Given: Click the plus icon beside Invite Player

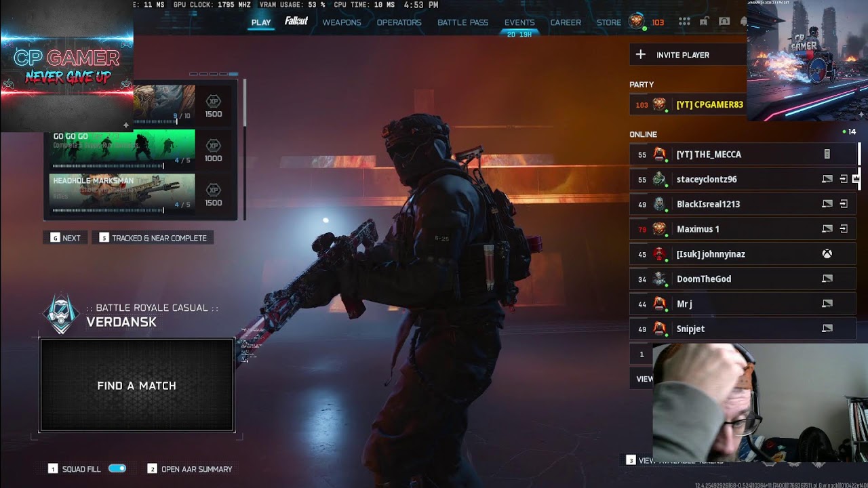Looking at the screenshot, I should [x=640, y=55].
